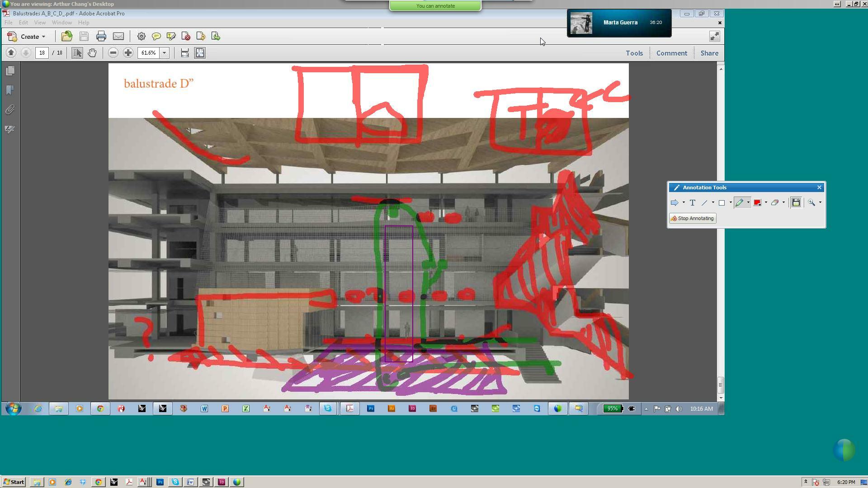Image resolution: width=868 pixels, height=488 pixels.
Task: Open the zoom percentage dropdown arrow
Action: pos(165,53)
